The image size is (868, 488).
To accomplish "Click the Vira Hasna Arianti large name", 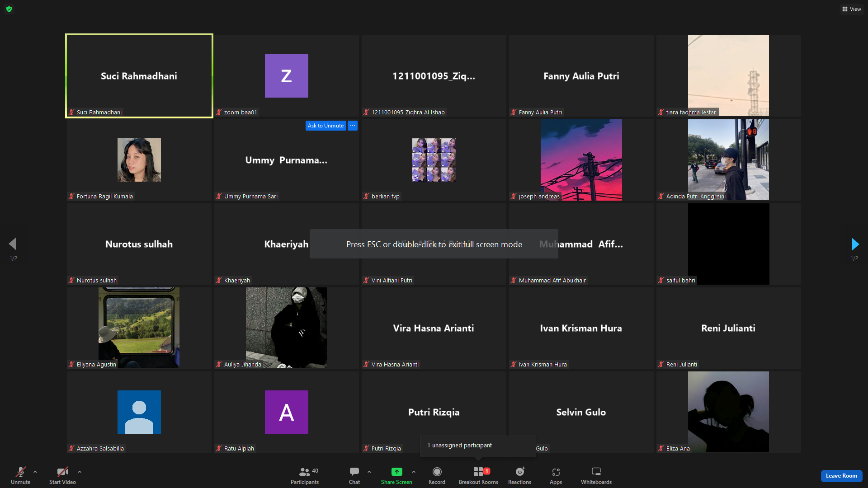I will (x=434, y=328).
